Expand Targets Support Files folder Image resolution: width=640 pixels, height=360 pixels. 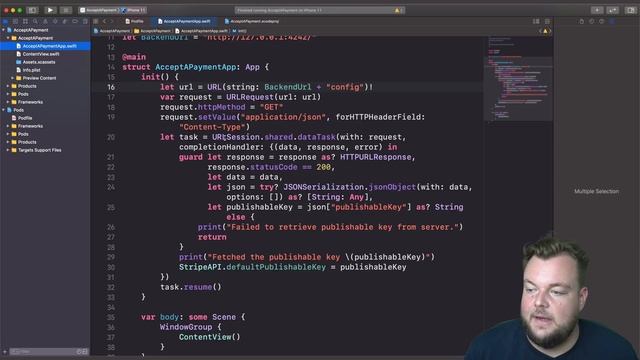[x=8, y=150]
